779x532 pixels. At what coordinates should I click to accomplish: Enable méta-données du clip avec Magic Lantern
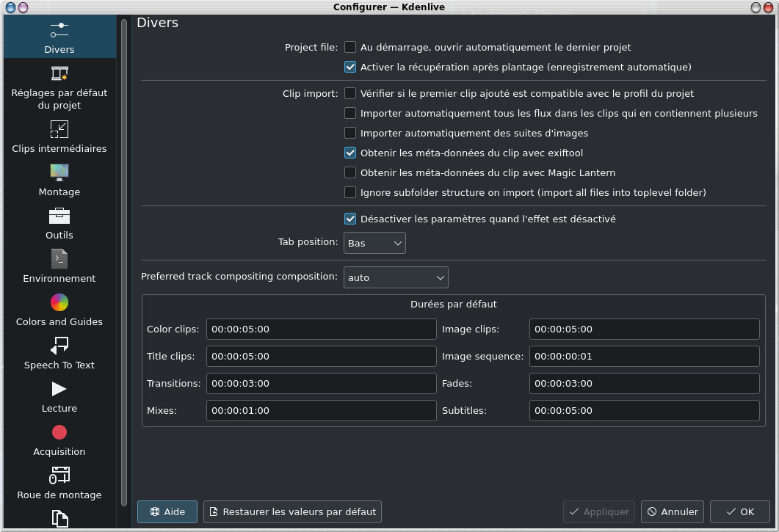click(x=350, y=173)
